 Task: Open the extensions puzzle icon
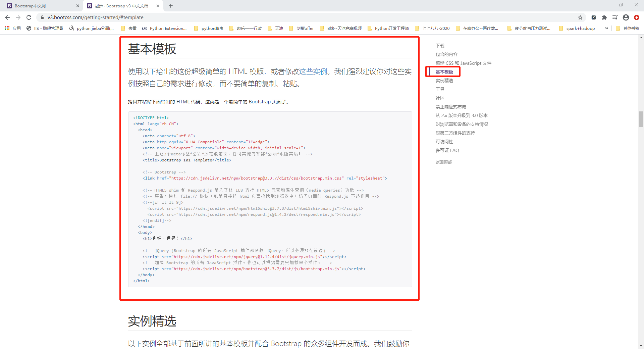[x=604, y=17]
